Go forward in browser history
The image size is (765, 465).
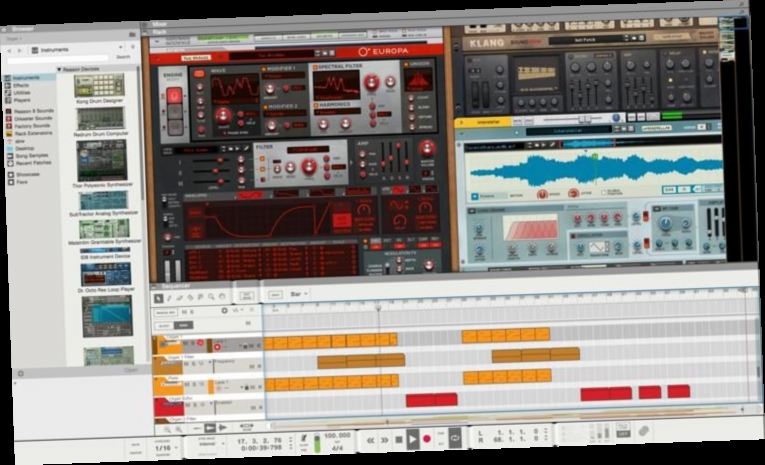[x=20, y=51]
